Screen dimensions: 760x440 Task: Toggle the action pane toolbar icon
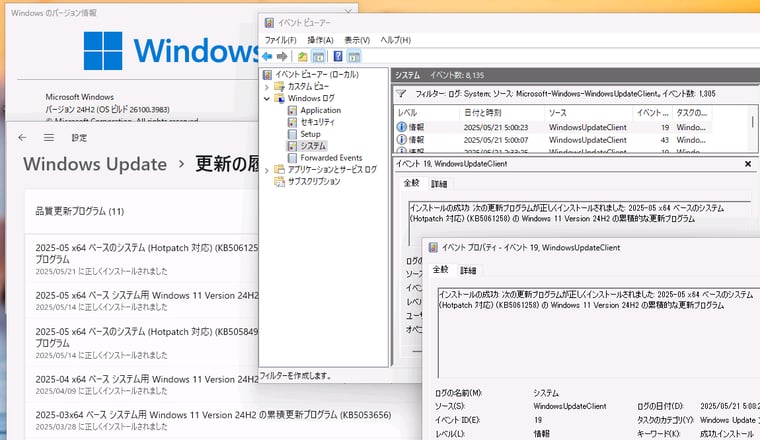354,57
